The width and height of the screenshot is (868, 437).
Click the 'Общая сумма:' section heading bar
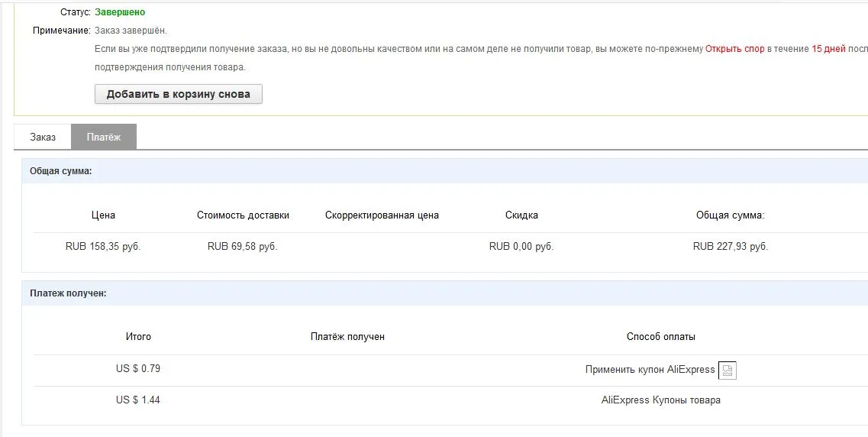[444, 171]
